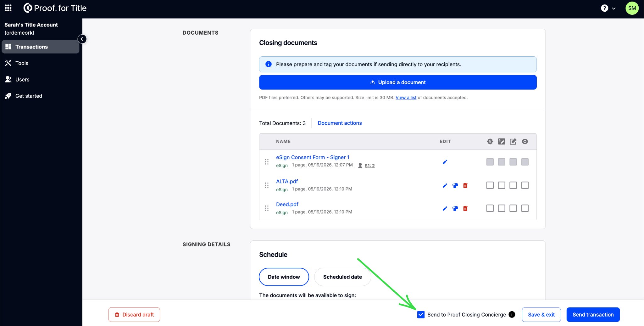This screenshot has width=644, height=326.
Task: Check the notarization box for Deed.pdf
Action: [490, 208]
